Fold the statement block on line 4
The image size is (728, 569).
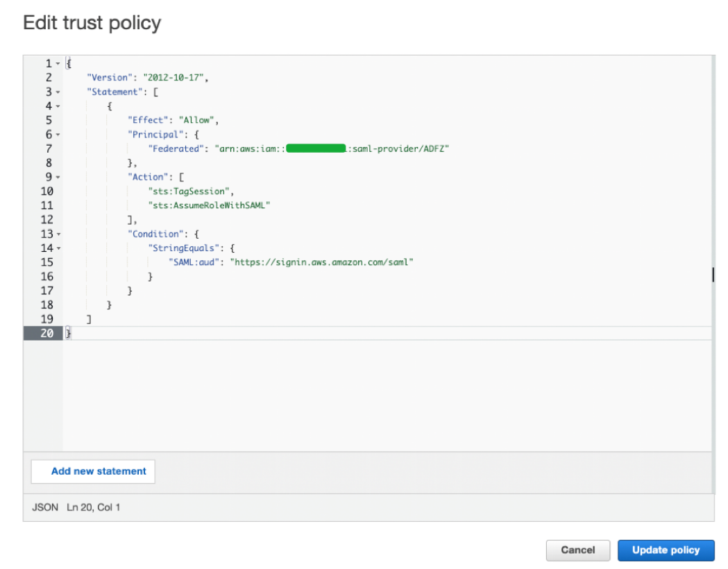click(x=58, y=106)
